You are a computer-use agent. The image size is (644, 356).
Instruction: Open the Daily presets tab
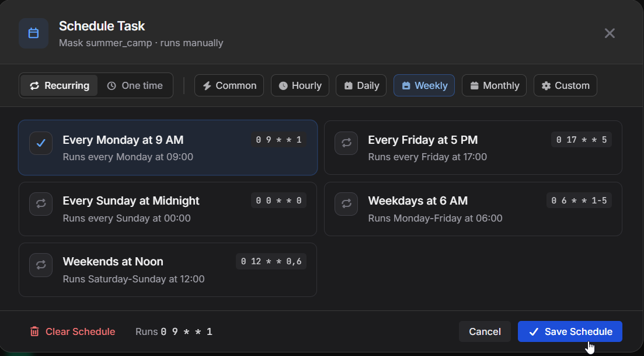coord(361,85)
